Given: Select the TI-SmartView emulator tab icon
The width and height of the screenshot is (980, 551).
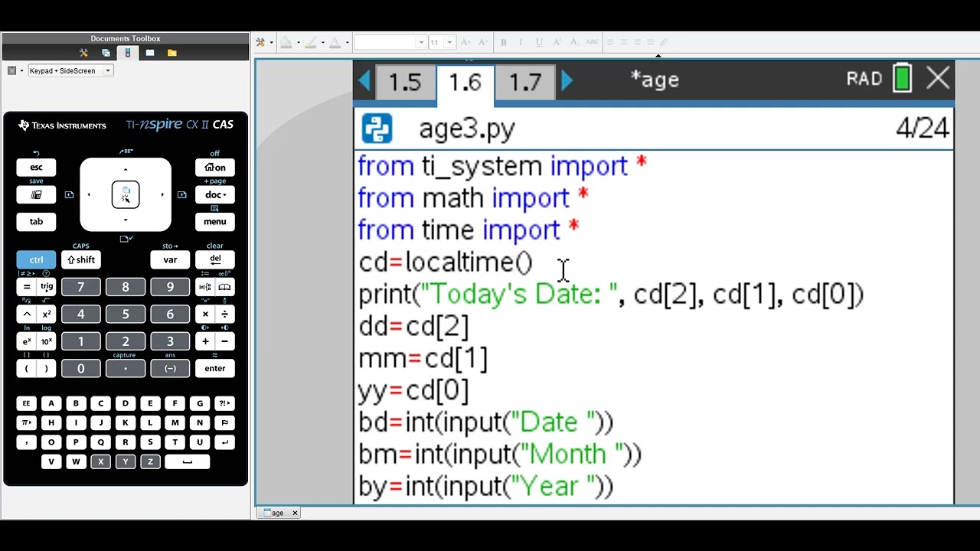Looking at the screenshot, I should pyautogui.click(x=128, y=53).
